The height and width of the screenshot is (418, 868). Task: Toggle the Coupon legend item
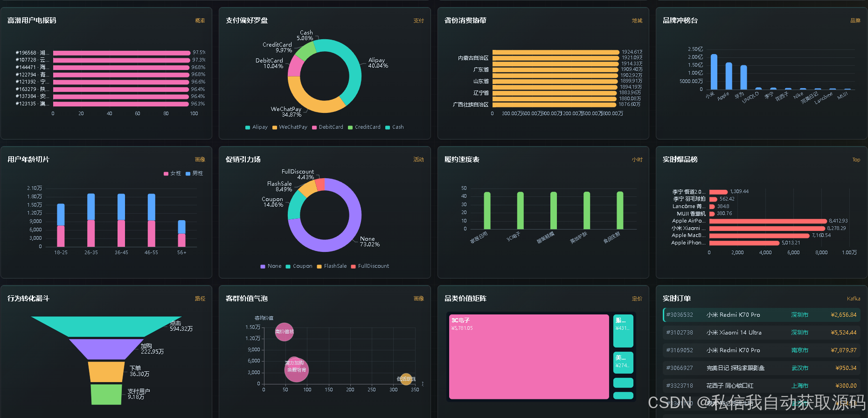click(x=299, y=266)
